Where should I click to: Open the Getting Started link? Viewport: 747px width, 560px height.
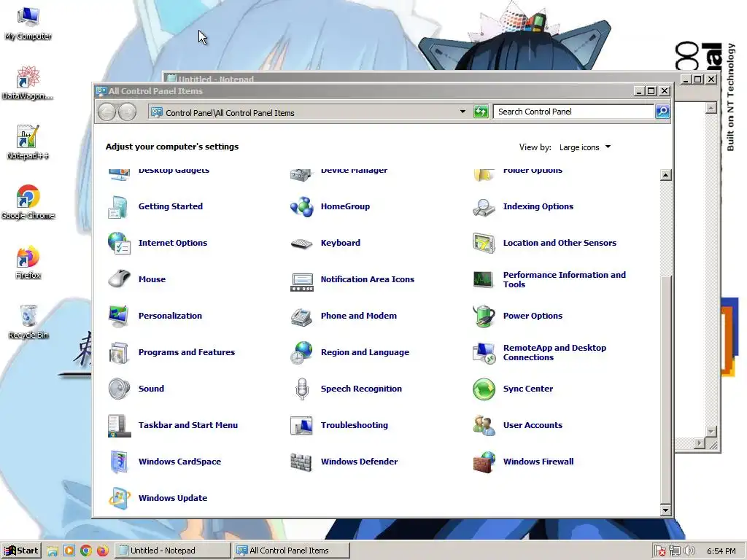point(171,206)
